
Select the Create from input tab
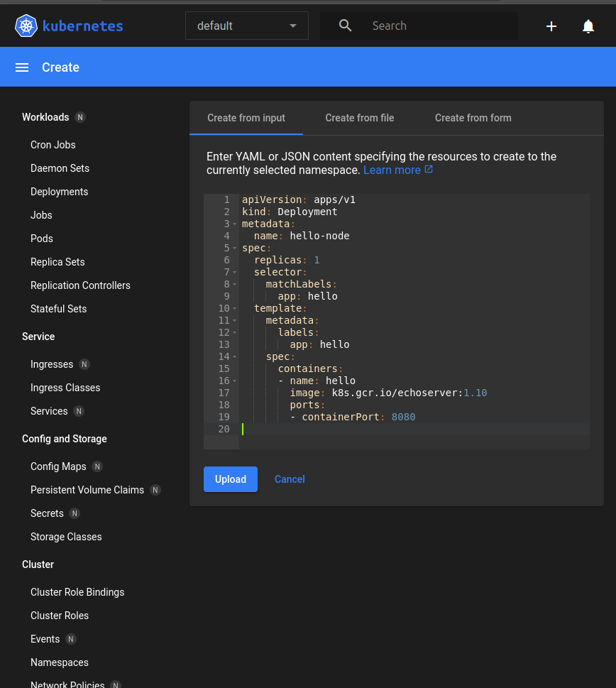coord(246,118)
